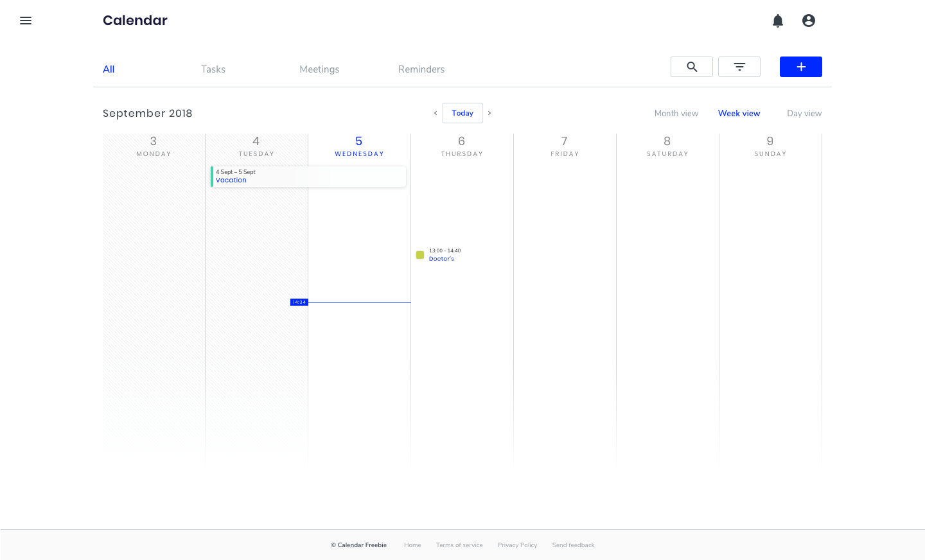
Task: Open the user account profile icon
Action: (808, 21)
